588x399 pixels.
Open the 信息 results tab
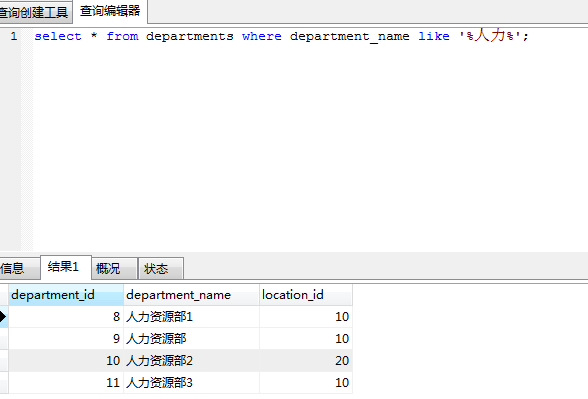tap(19, 268)
